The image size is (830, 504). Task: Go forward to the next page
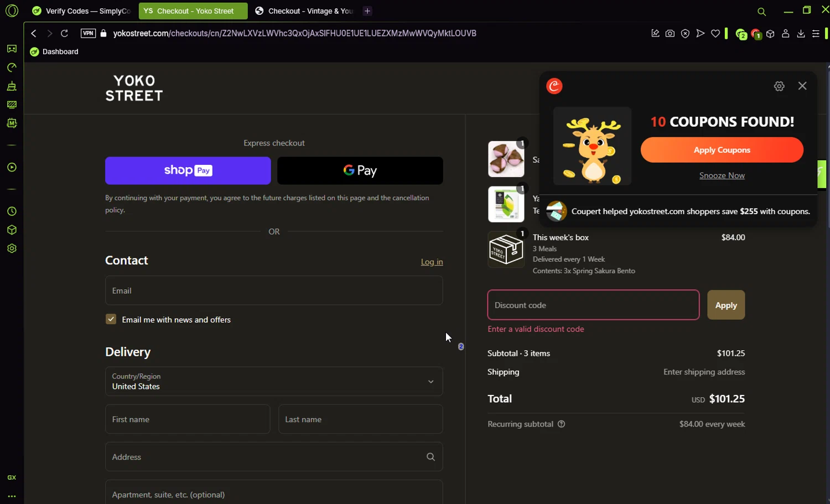coord(49,33)
